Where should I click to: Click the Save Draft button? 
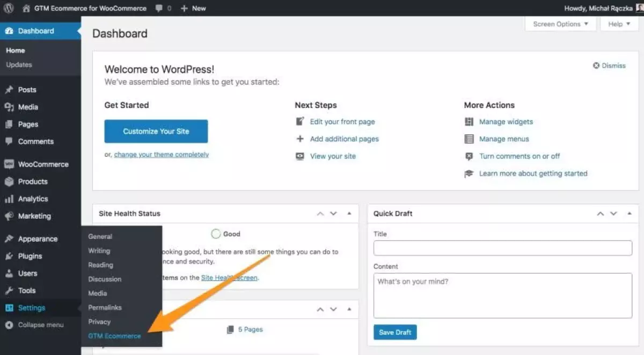[395, 332]
